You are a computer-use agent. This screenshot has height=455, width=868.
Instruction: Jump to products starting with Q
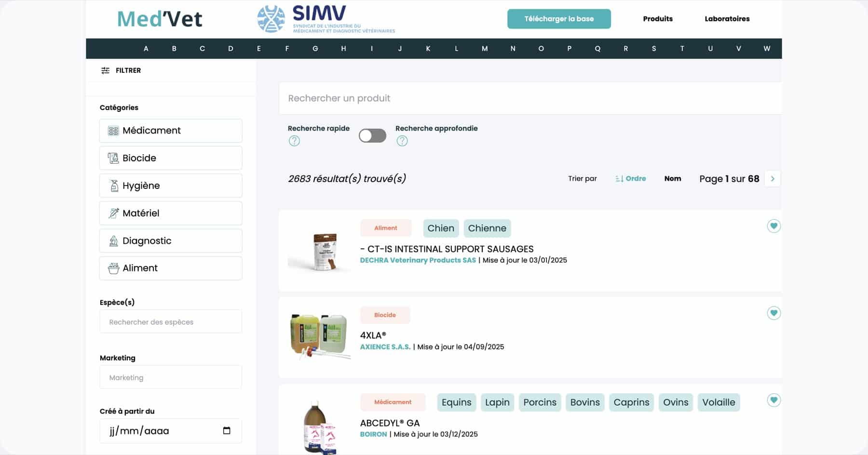click(597, 48)
